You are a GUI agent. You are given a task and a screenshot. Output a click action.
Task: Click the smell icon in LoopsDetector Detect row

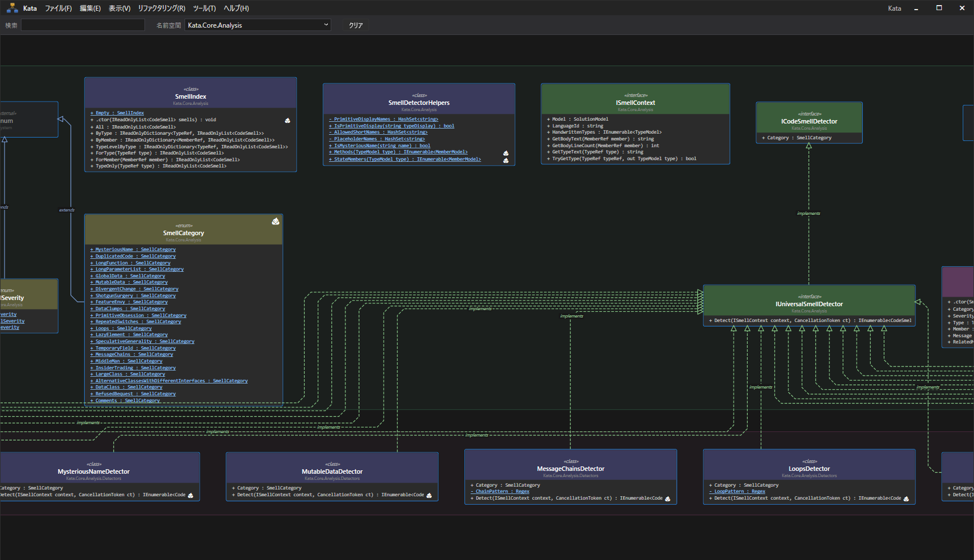[x=906, y=499]
